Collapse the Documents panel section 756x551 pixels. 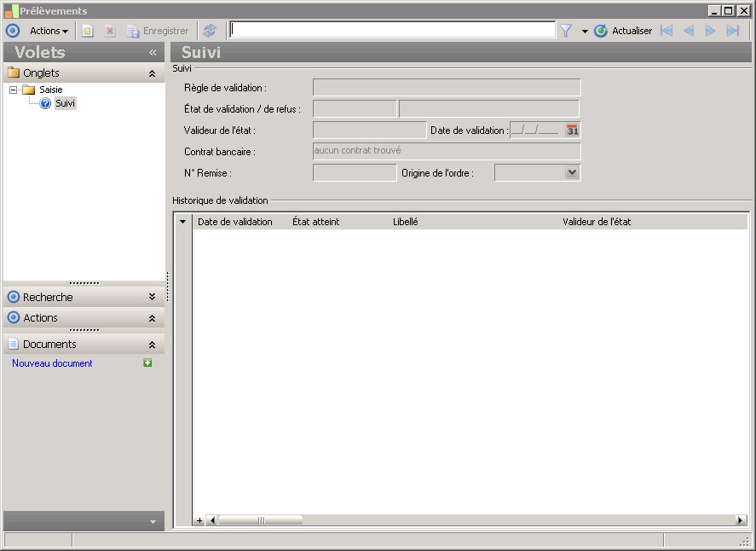[x=152, y=345]
